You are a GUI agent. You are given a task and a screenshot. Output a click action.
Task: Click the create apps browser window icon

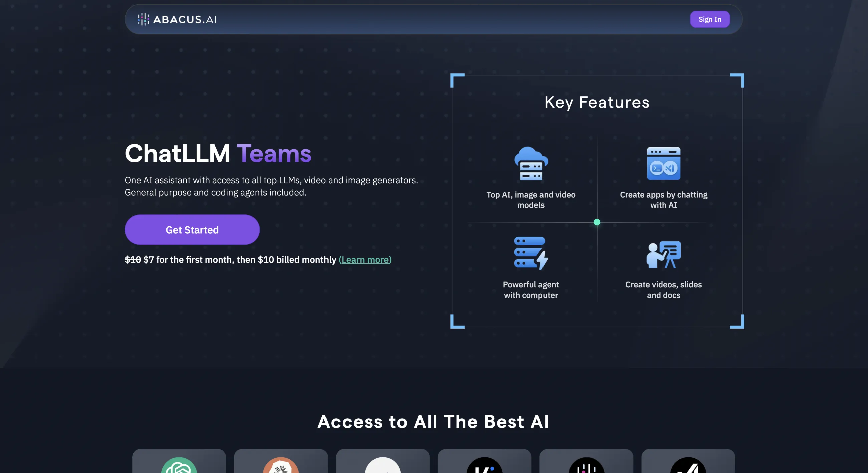click(663, 163)
